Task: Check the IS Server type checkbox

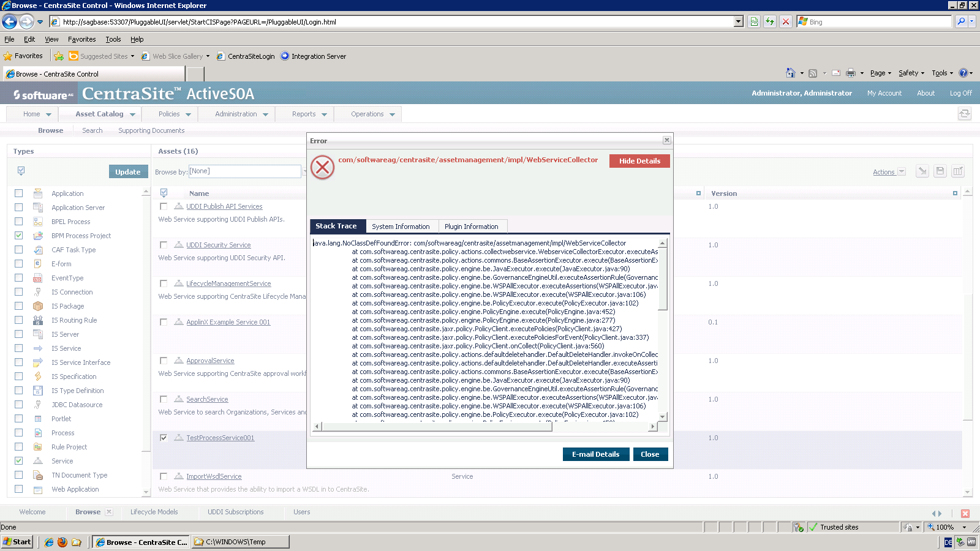Action: pyautogui.click(x=19, y=334)
